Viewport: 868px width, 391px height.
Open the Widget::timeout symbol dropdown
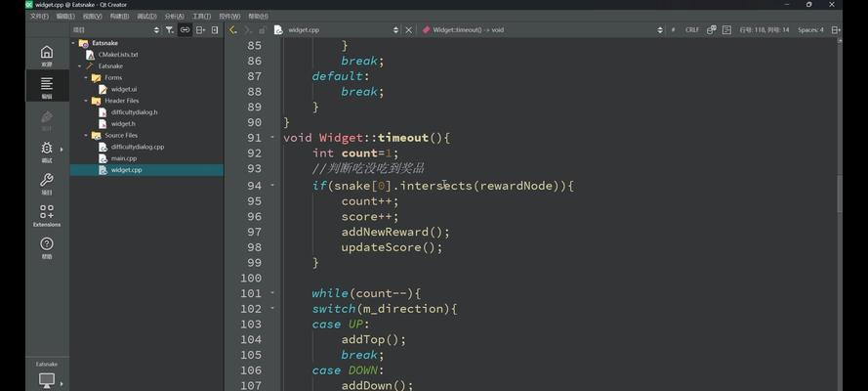coord(542,30)
